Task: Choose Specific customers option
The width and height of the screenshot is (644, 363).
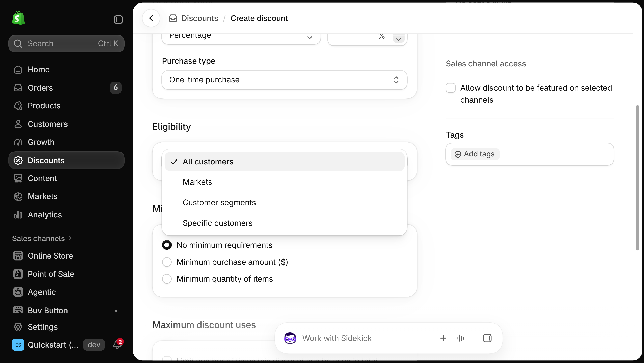Action: (x=285, y=223)
